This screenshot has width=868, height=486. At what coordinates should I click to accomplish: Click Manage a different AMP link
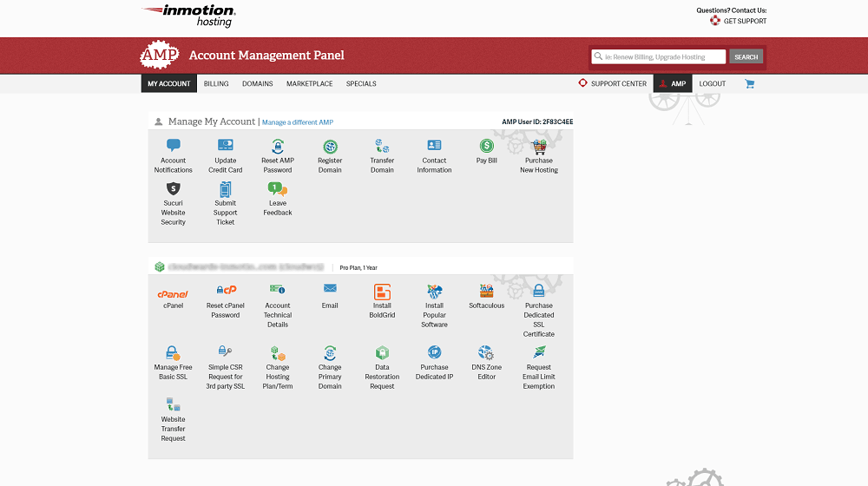[x=297, y=122]
